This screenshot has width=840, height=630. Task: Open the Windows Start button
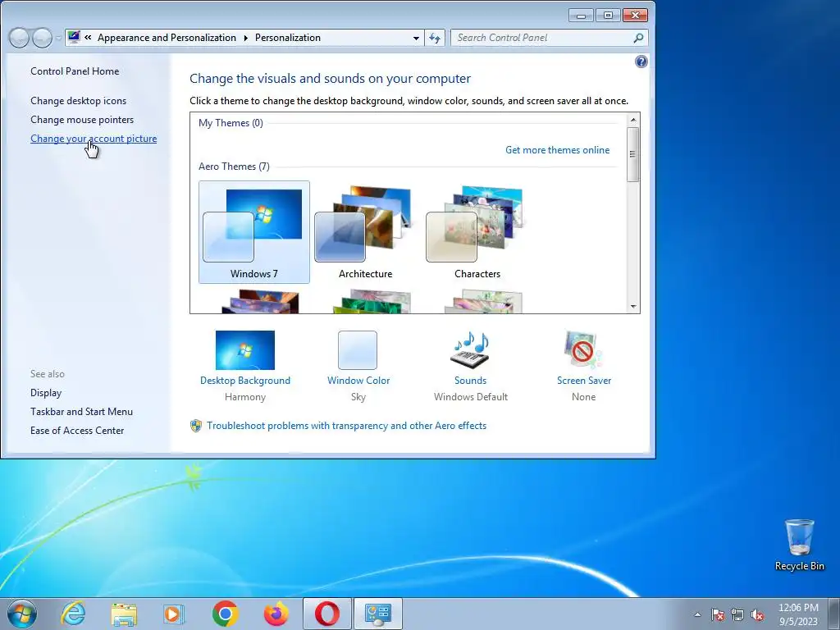[x=22, y=614]
